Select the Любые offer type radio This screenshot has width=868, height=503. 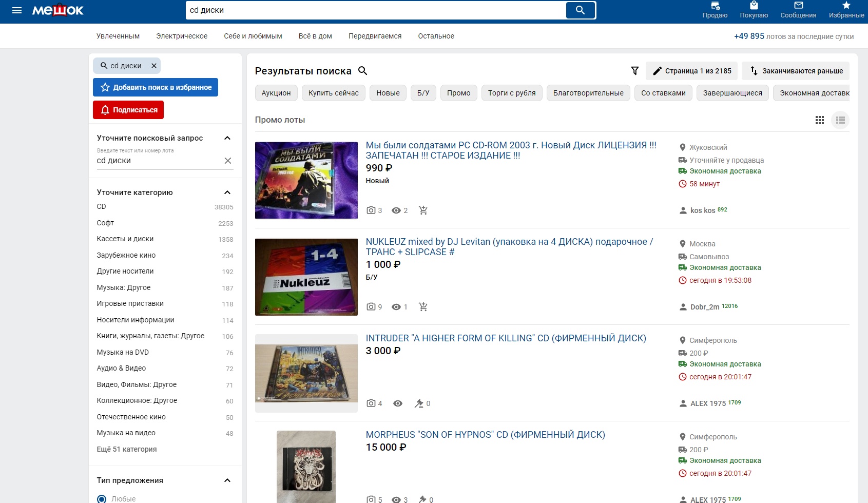point(102,499)
